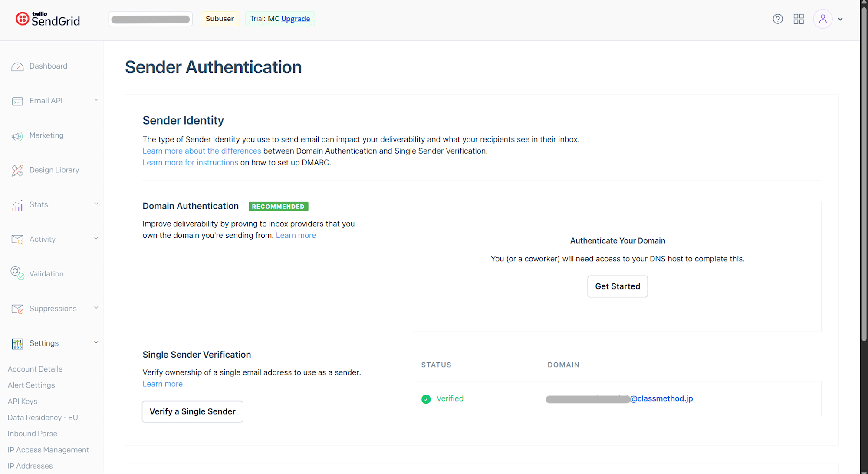Click the Authenticate Your Domain heading
Image resolution: width=868 pixels, height=474 pixels.
[618, 241]
